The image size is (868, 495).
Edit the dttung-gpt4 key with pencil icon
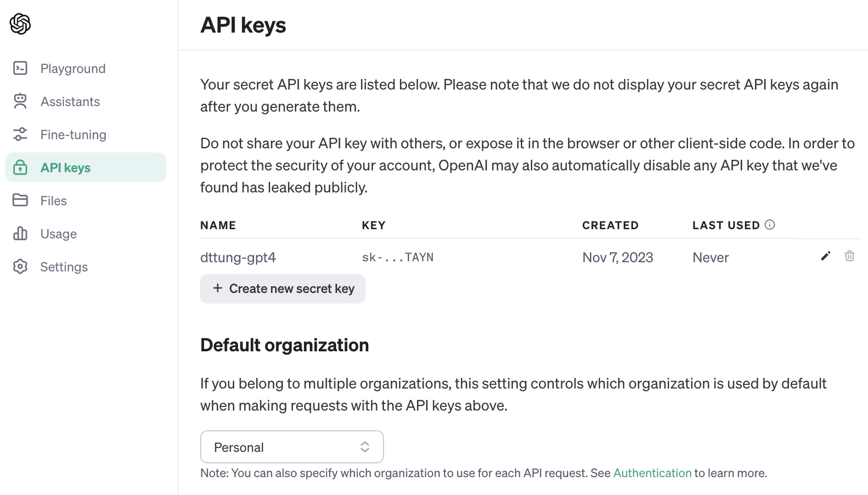point(825,256)
